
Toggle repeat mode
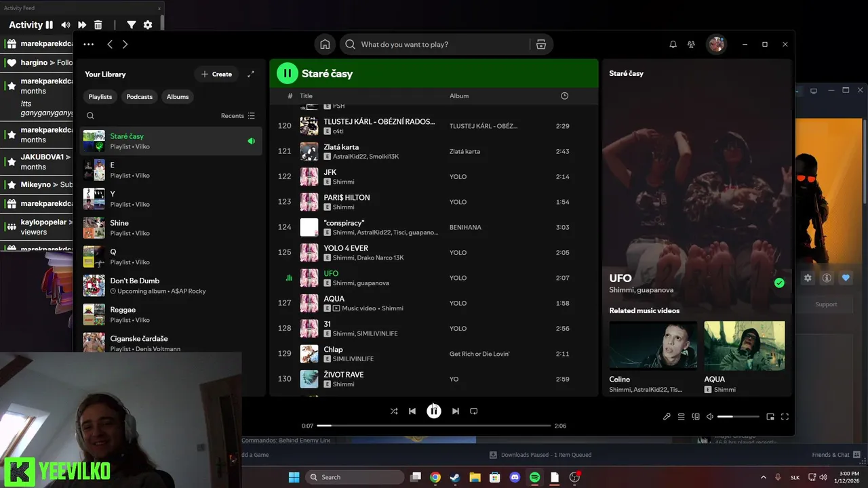click(474, 411)
